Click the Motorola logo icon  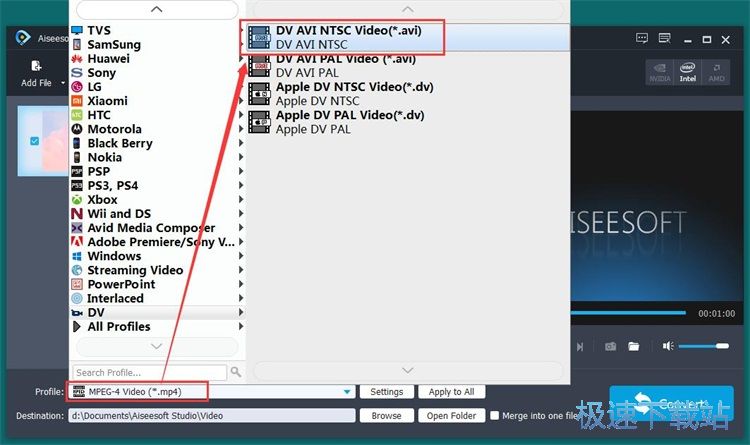[77, 129]
